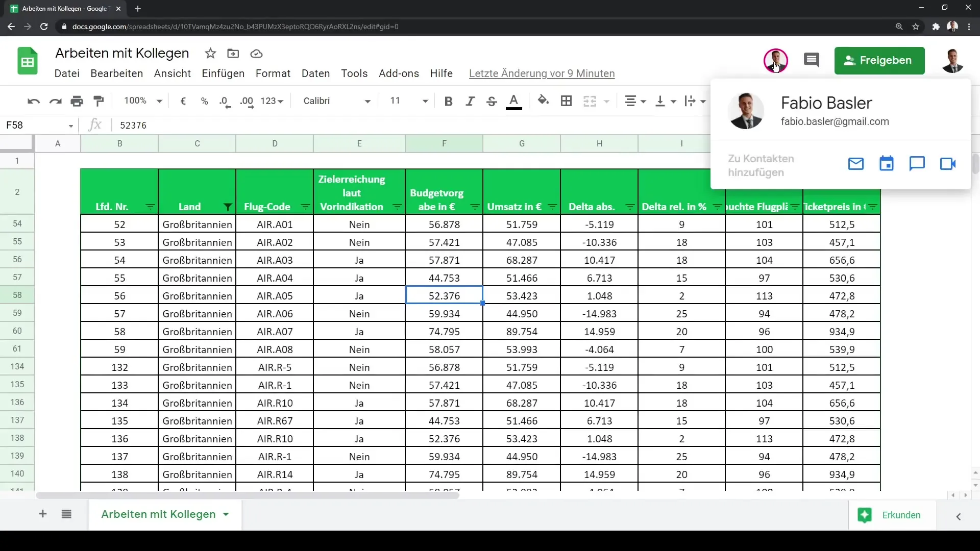Toggle filter on Lfd. Nr. column
This screenshot has height=551, width=980.
click(150, 207)
